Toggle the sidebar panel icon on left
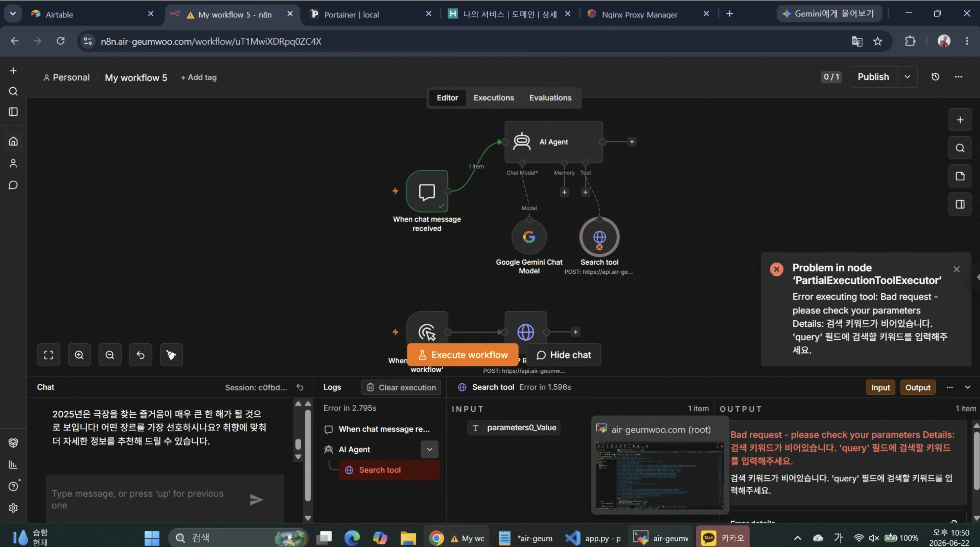 tap(13, 112)
